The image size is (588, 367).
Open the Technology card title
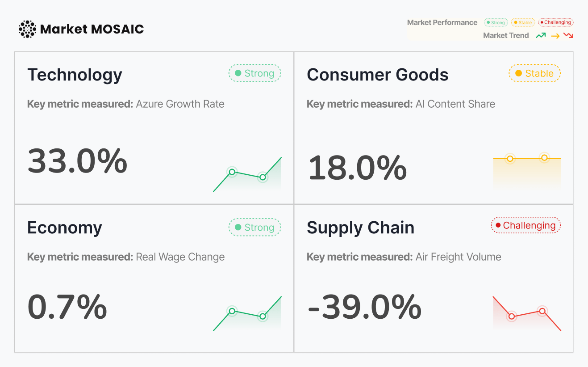75,75
